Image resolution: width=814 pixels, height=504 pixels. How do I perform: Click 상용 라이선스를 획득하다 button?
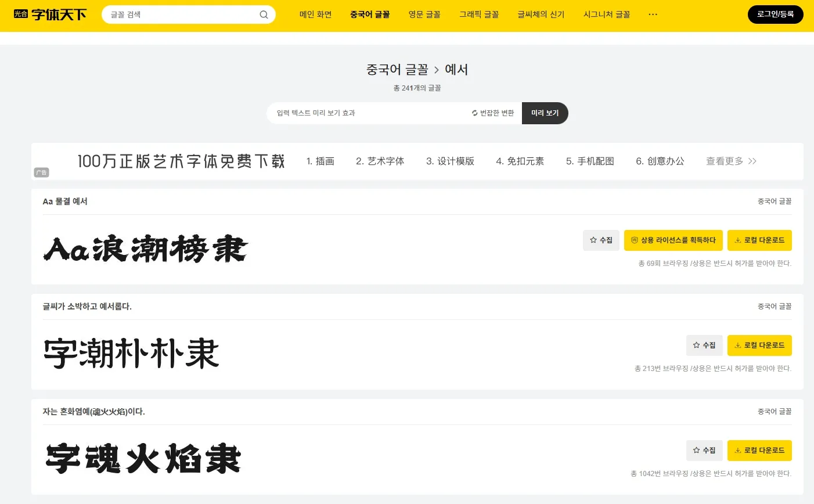pos(673,240)
